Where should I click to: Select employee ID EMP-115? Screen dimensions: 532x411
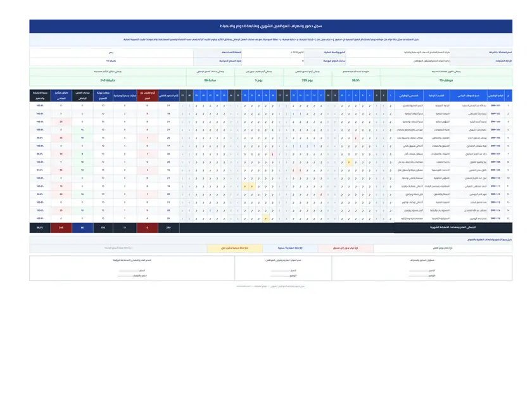point(495,218)
